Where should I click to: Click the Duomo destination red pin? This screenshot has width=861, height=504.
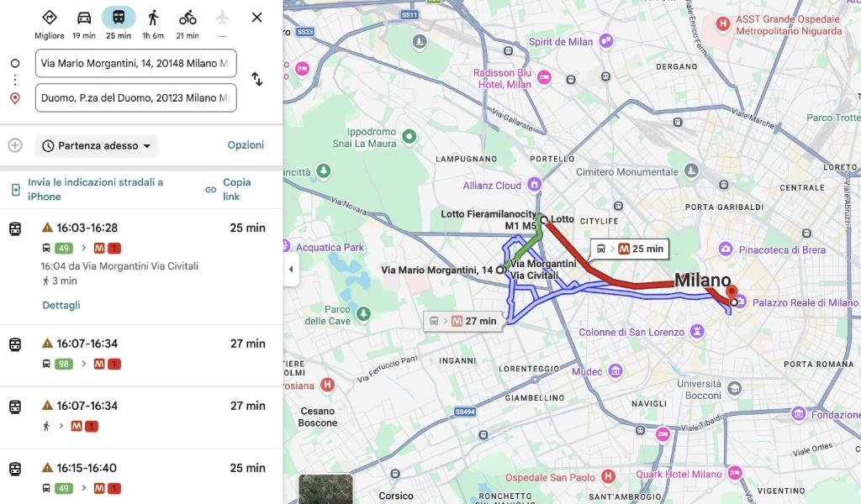pos(731,292)
